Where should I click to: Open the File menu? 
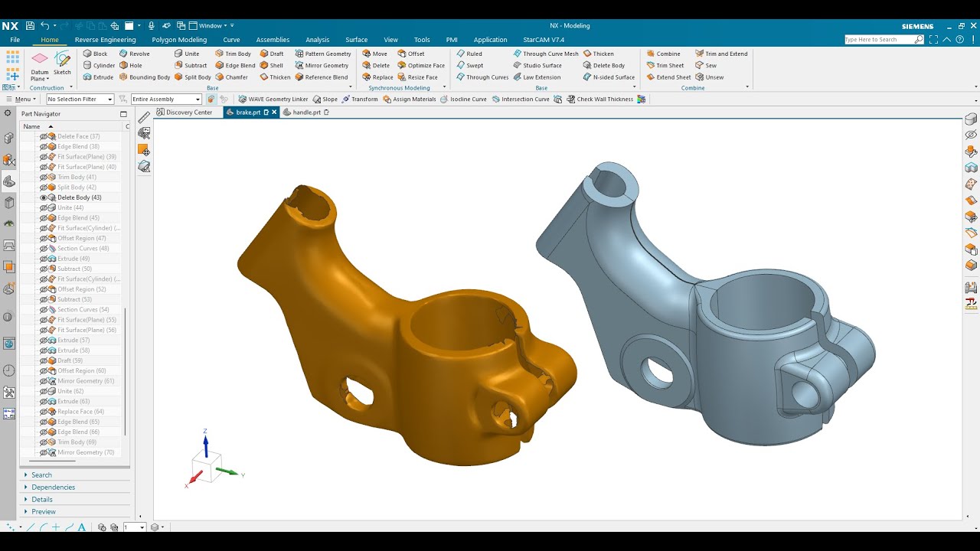(15, 40)
